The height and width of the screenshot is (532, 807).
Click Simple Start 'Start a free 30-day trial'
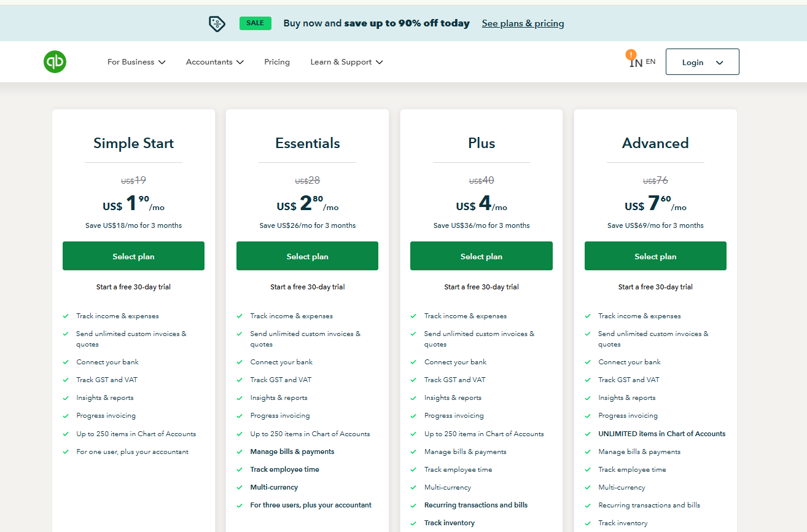point(133,287)
